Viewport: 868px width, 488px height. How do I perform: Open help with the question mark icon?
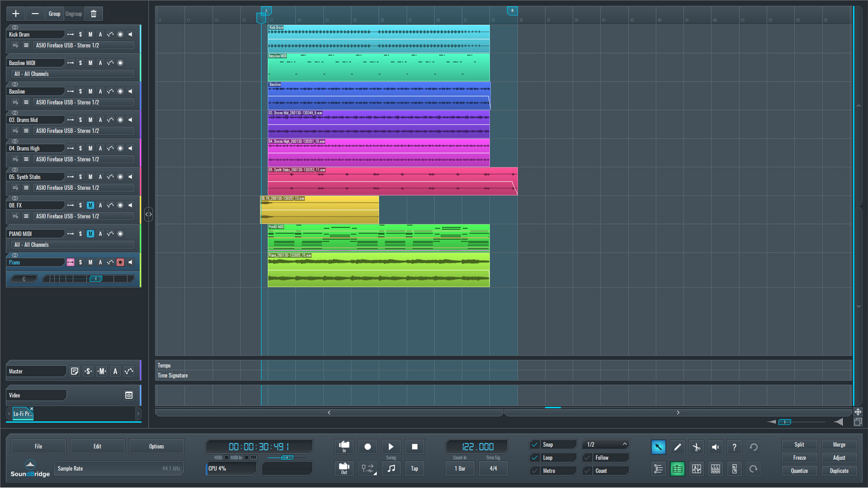pos(734,447)
